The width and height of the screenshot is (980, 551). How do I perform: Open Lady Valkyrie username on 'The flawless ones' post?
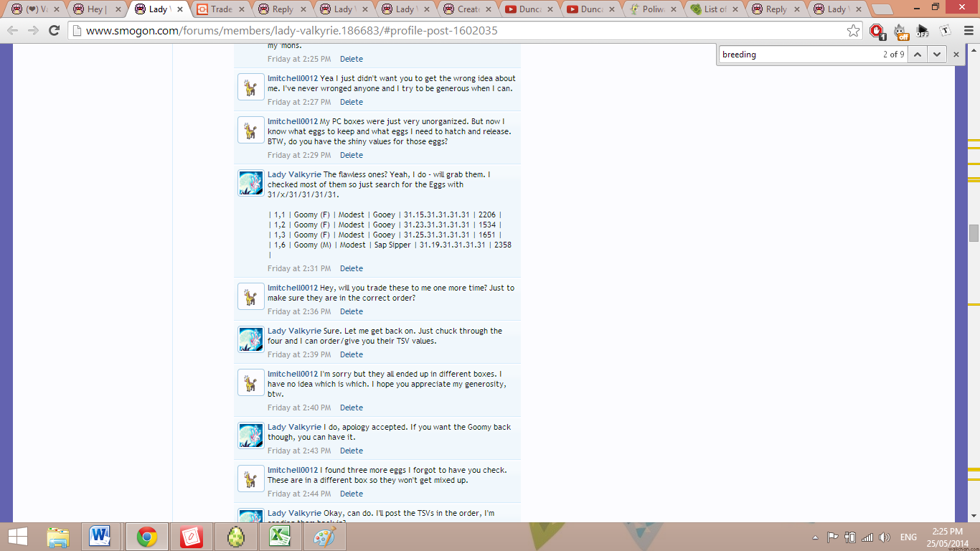point(294,174)
